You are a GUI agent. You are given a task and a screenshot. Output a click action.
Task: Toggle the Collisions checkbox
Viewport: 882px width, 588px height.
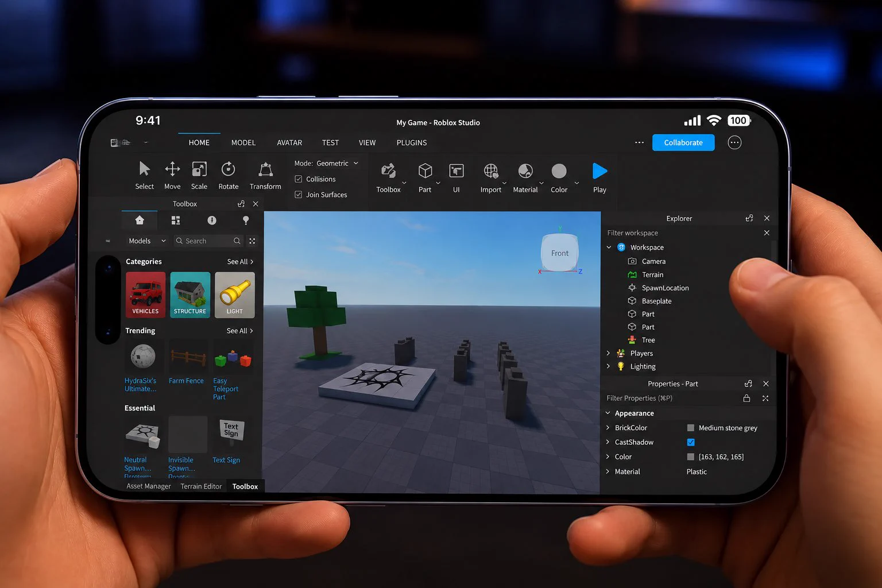coord(299,179)
